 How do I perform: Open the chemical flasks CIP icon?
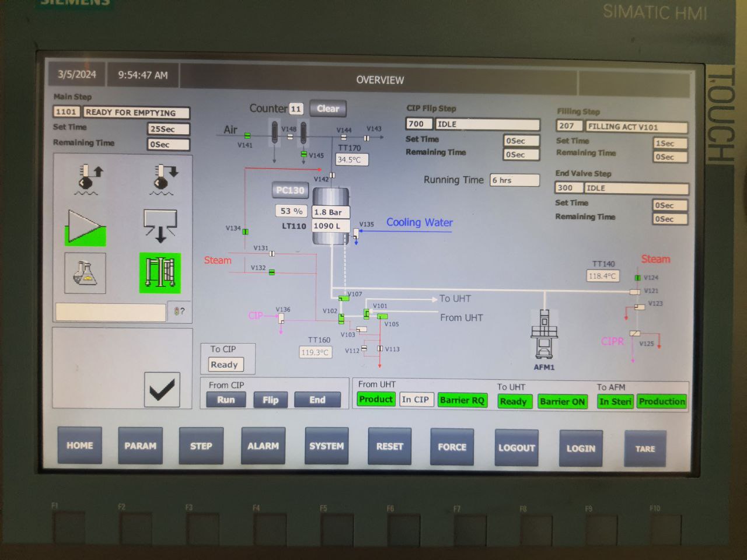(85, 273)
